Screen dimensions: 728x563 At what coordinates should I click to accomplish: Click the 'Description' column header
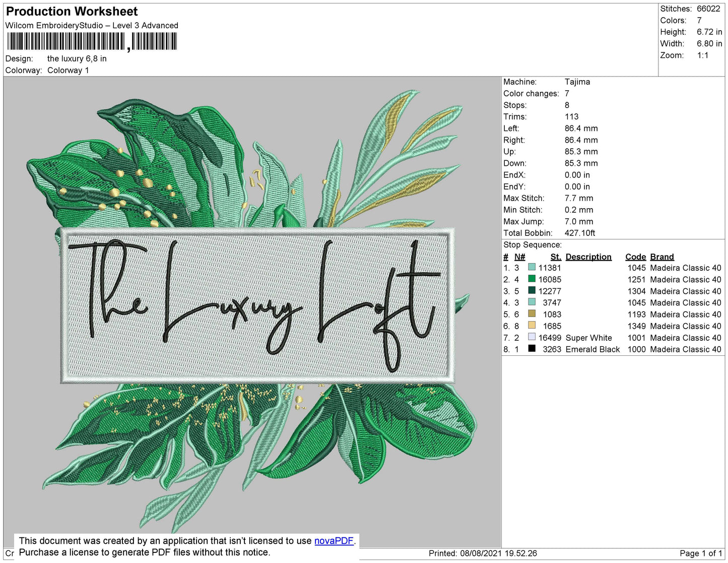[x=588, y=257]
